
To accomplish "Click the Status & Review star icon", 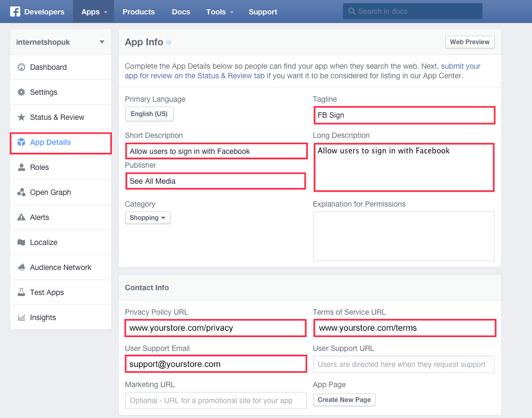I will coord(21,117).
